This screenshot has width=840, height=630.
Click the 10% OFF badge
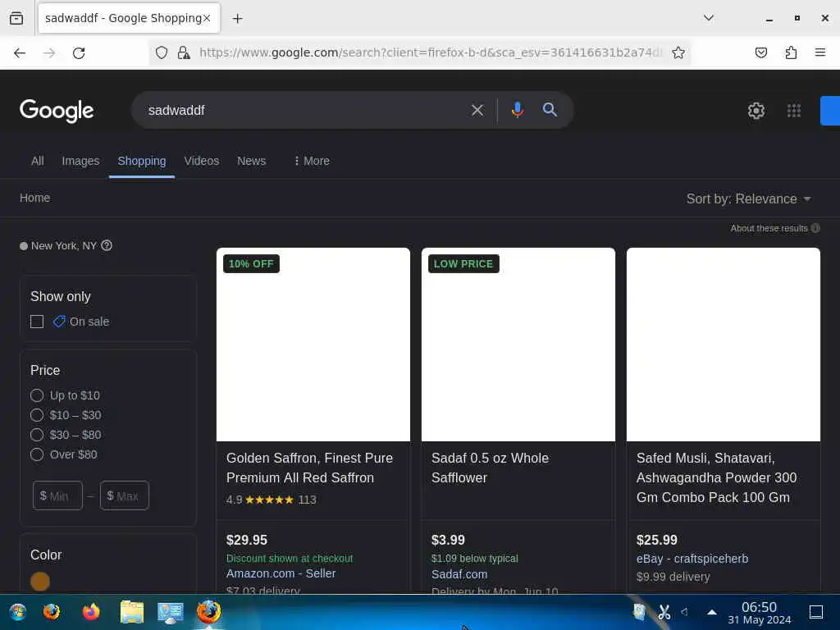coord(251,263)
